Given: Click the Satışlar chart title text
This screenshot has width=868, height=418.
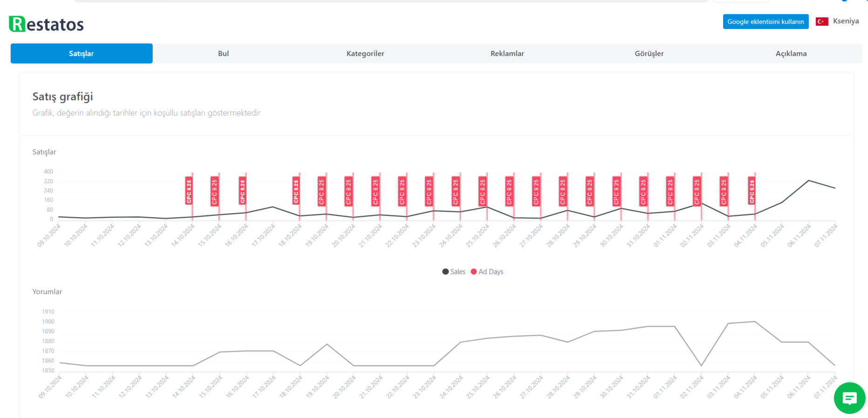Looking at the screenshot, I should point(44,152).
